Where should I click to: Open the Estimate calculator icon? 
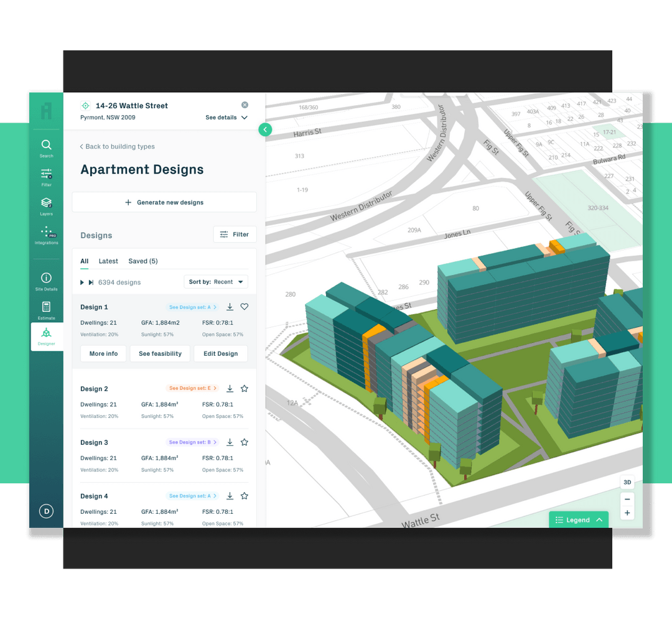(46, 308)
